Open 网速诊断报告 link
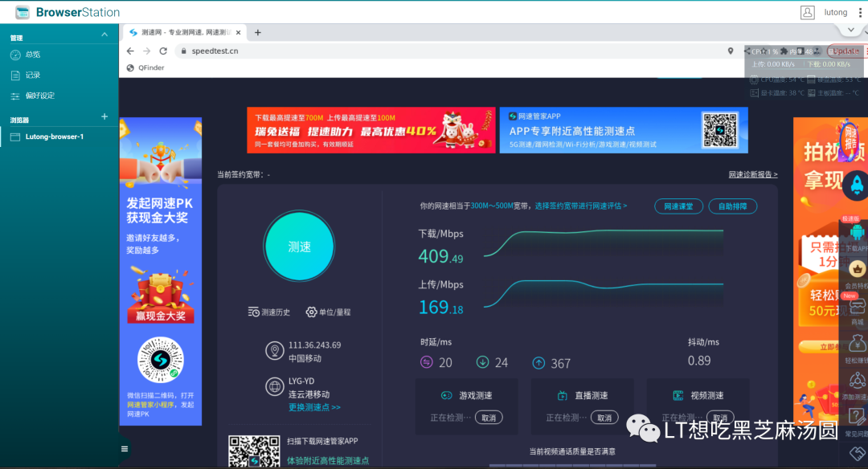This screenshot has width=868, height=469. pyautogui.click(x=753, y=175)
